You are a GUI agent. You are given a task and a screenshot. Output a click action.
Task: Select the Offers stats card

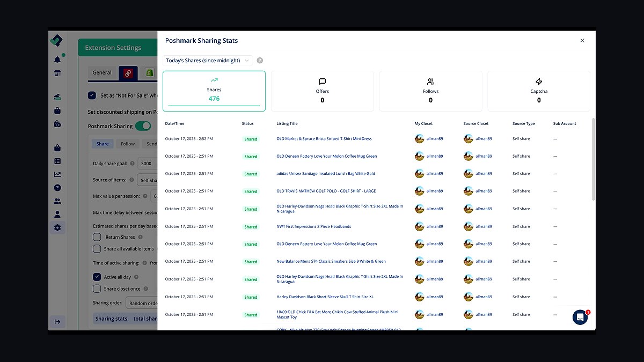(x=323, y=91)
